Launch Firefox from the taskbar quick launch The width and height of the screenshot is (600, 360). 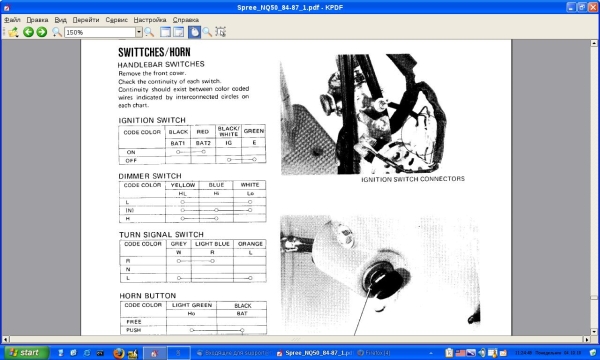point(119,353)
